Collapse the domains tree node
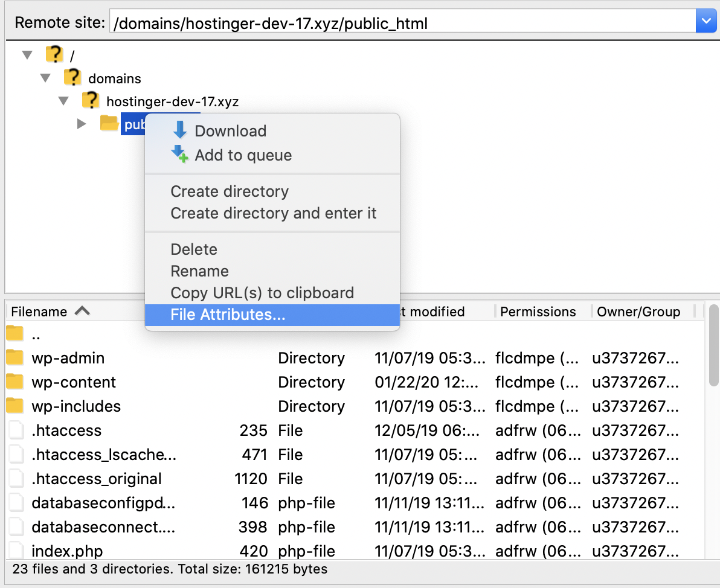This screenshot has height=588, width=720. 46,78
